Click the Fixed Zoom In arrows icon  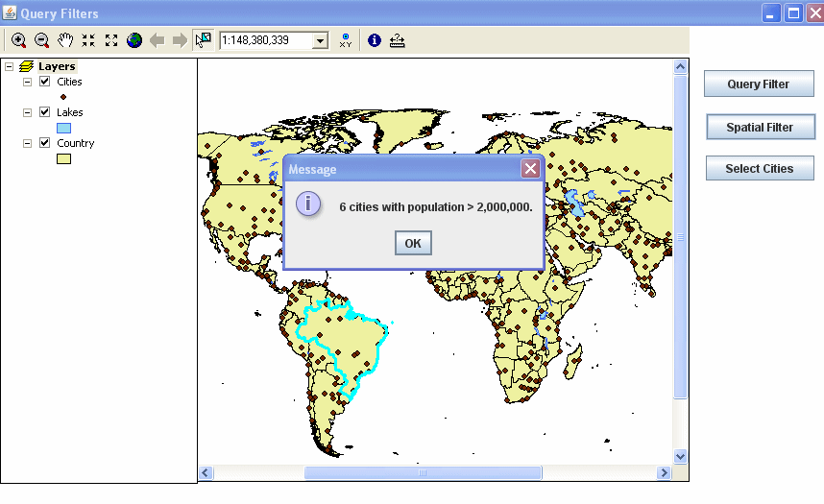(x=88, y=40)
